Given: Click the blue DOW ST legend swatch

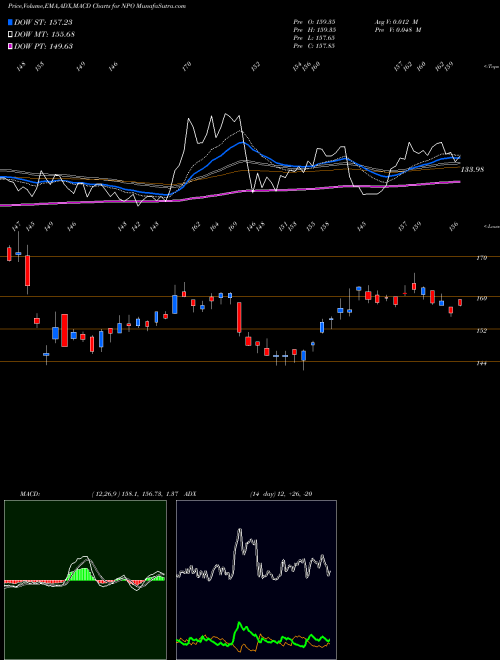Looking at the screenshot, I should pyautogui.click(x=11, y=22).
